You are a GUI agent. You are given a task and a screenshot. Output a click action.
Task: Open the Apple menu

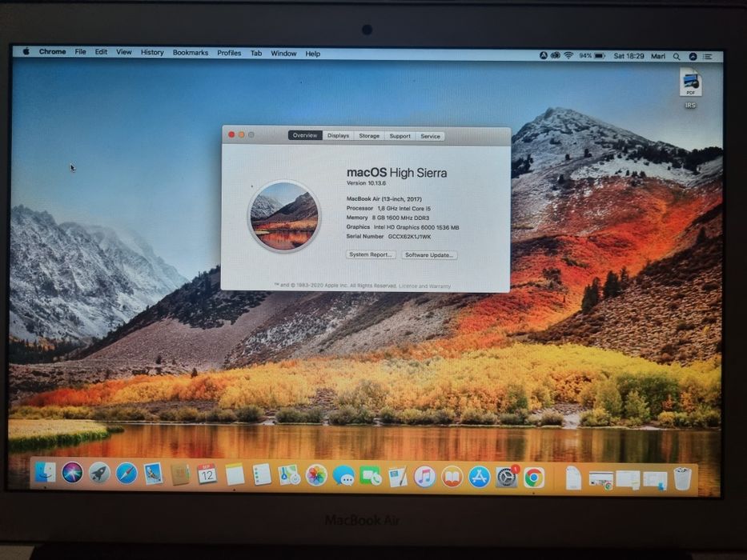26,51
